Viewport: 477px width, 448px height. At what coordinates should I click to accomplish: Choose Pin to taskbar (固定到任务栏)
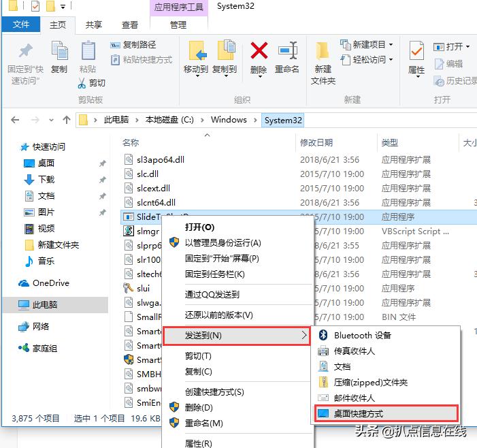[x=215, y=274]
